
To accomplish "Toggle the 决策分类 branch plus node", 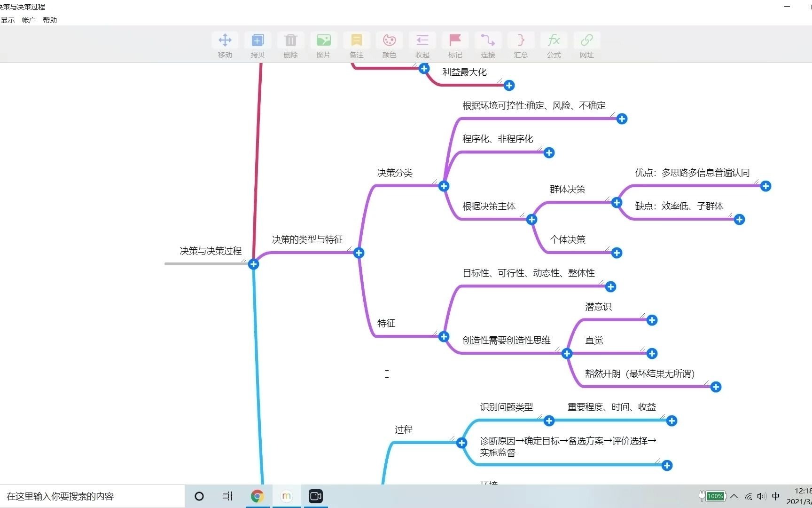I will (x=444, y=186).
